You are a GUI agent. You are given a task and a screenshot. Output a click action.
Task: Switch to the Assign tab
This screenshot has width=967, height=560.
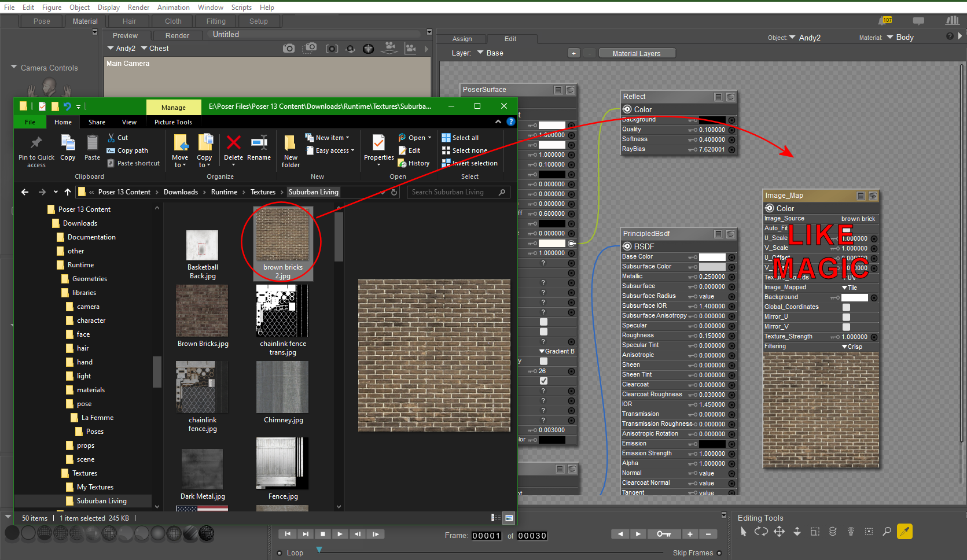point(462,39)
